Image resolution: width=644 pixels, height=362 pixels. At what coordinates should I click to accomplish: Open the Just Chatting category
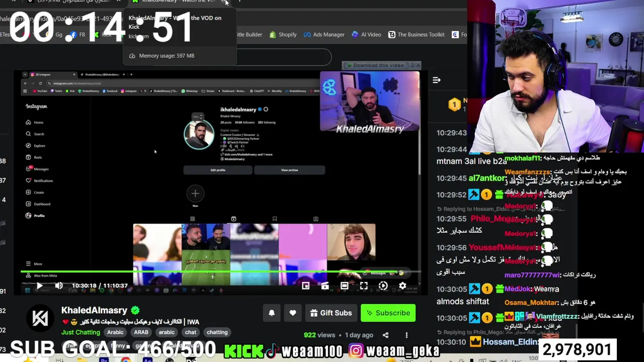tap(80, 332)
